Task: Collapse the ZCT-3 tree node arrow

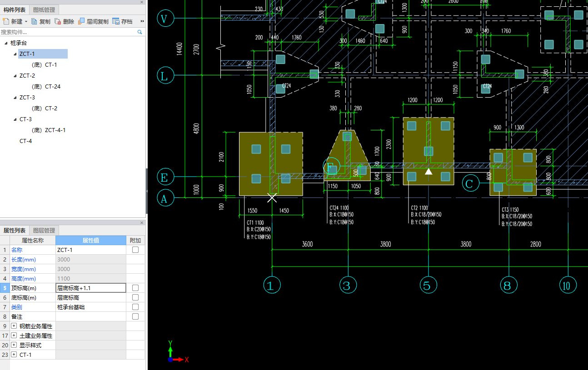Action: 15,98
